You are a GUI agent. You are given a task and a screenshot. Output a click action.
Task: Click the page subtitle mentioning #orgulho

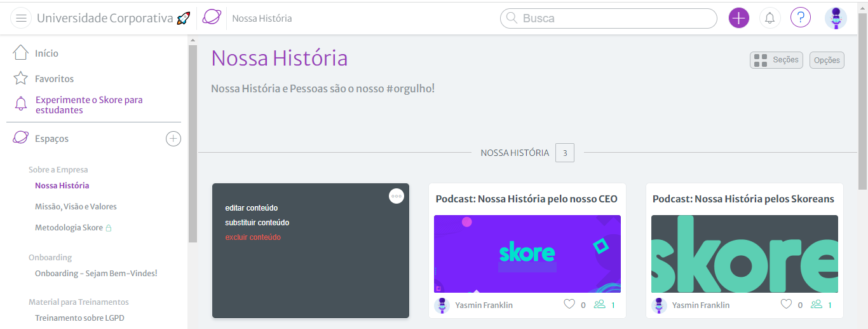coord(323,88)
